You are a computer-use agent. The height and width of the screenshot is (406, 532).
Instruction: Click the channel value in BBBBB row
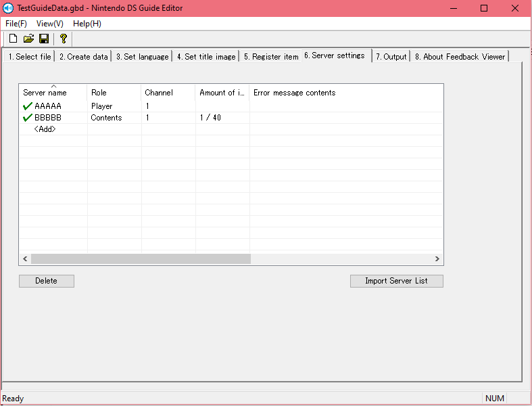click(x=147, y=118)
